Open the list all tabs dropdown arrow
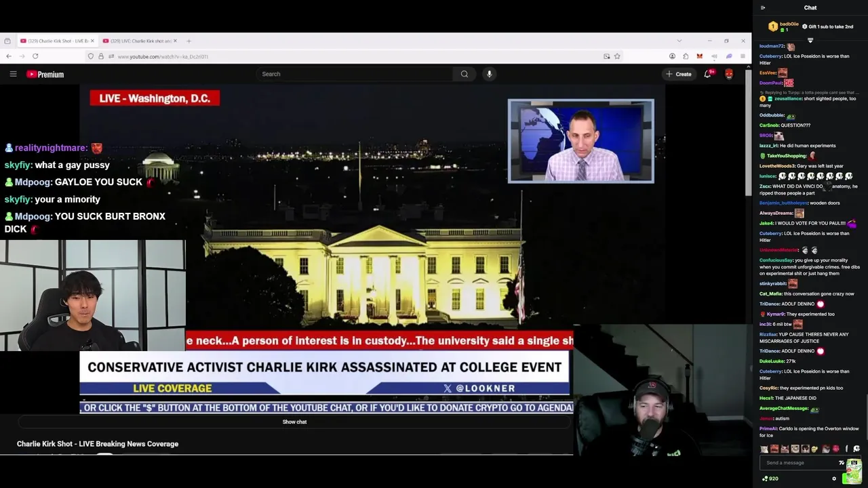 (x=679, y=41)
